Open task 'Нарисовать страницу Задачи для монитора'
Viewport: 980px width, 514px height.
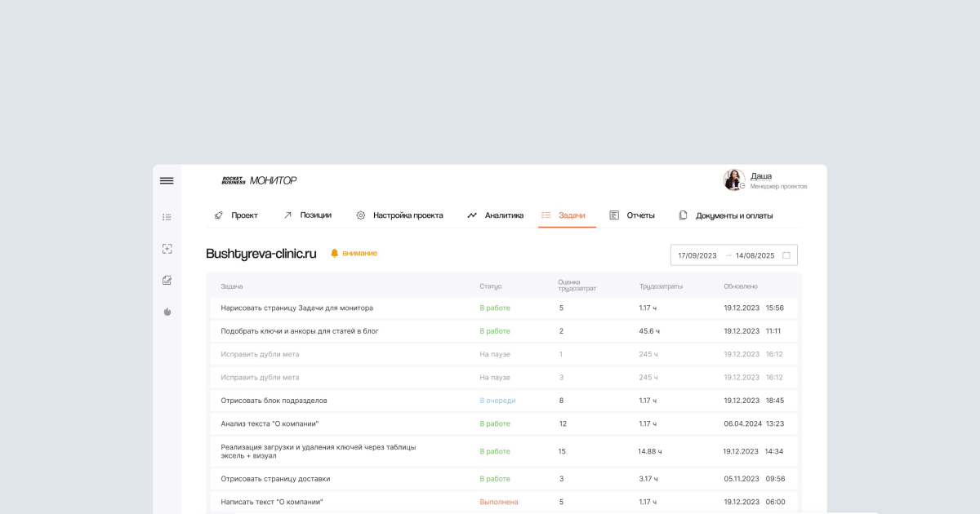pos(296,308)
